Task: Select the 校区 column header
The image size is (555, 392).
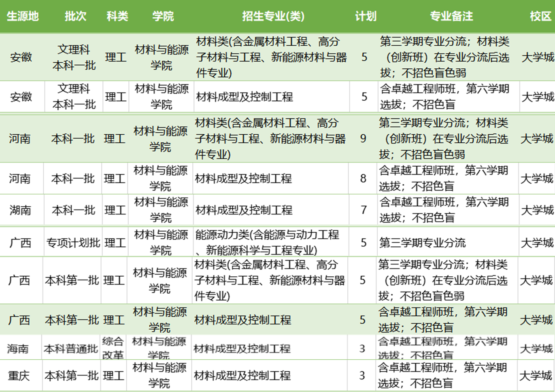Action: 540,16
